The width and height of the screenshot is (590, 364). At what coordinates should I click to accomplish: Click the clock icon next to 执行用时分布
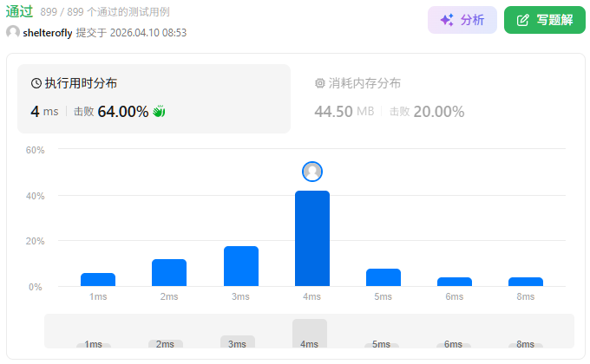[x=36, y=84]
